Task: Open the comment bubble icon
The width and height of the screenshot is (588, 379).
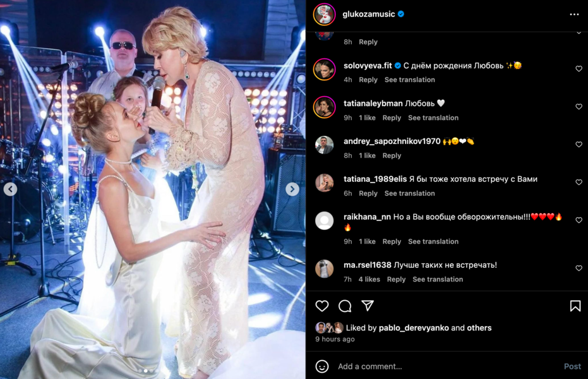Action: click(x=345, y=306)
